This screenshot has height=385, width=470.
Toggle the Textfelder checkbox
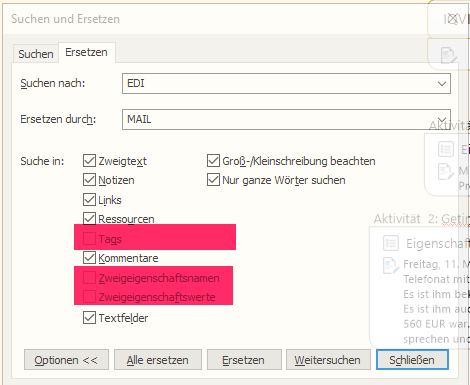tap(89, 318)
